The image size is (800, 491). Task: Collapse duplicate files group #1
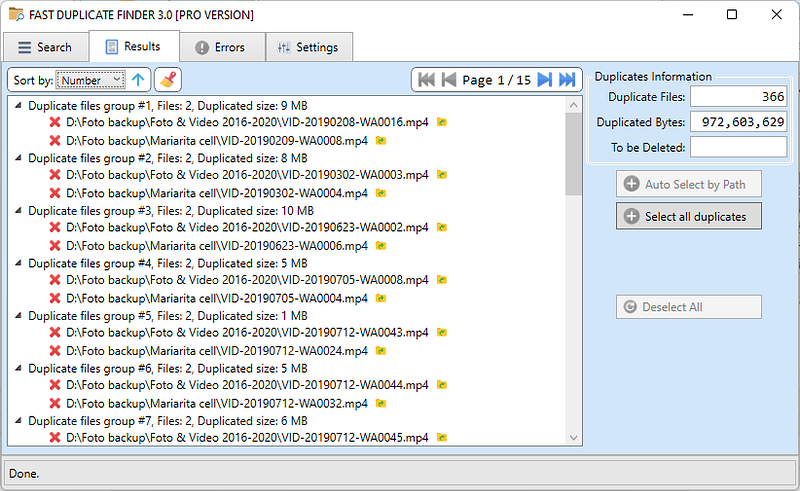point(18,105)
